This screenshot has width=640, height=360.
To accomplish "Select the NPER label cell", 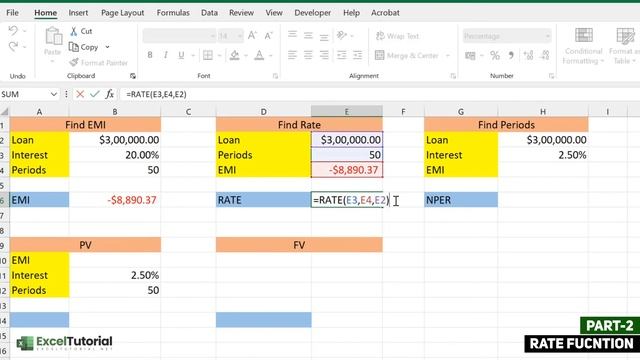I will pyautogui.click(x=461, y=200).
